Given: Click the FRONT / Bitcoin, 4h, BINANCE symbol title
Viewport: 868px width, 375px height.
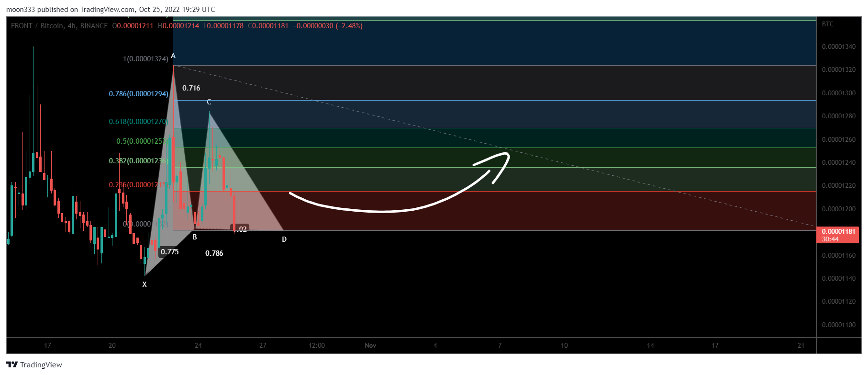Looking at the screenshot, I should (x=59, y=26).
